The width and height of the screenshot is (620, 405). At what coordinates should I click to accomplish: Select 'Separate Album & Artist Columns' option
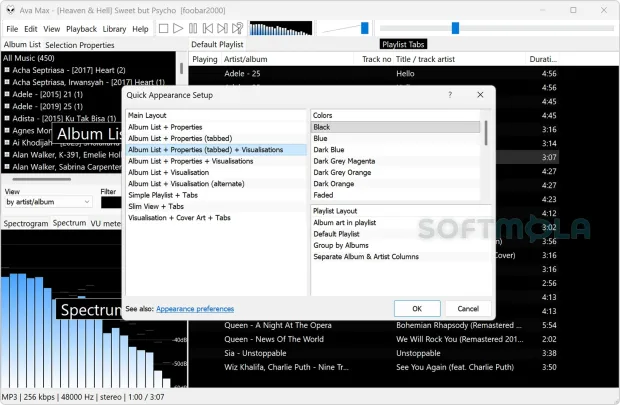tap(401, 257)
